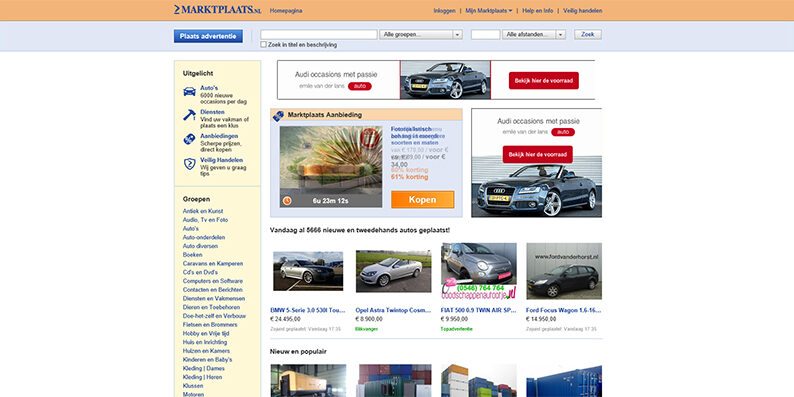
Task: Open the Dieren en Toebehoren group
Action: (x=211, y=307)
